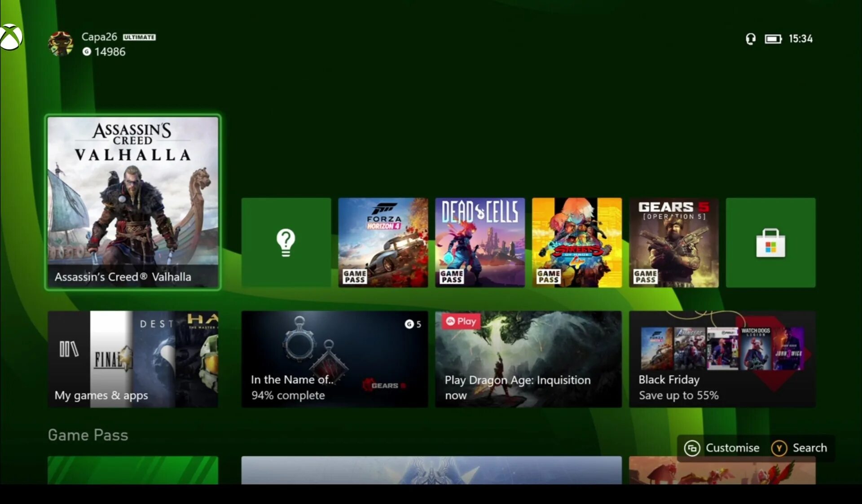Open Microsoft Store icon tile
The height and width of the screenshot is (504, 862).
(x=770, y=242)
